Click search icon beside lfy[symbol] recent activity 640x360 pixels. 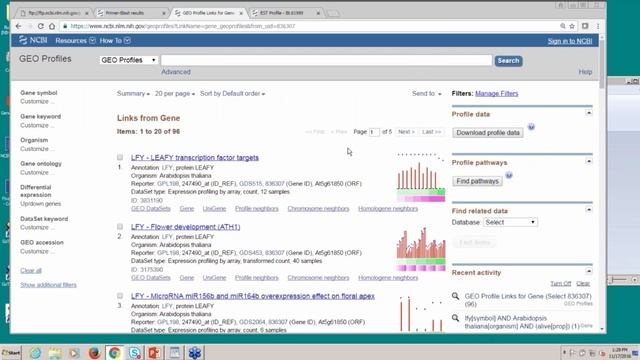point(456,318)
